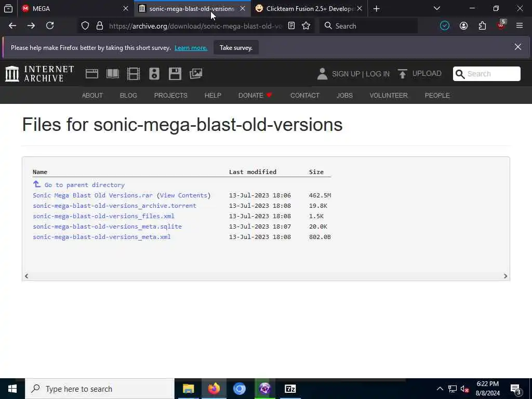The width and height of the screenshot is (532, 399).
Task: Click the archive.org URL address bar
Action: [x=195, y=26]
